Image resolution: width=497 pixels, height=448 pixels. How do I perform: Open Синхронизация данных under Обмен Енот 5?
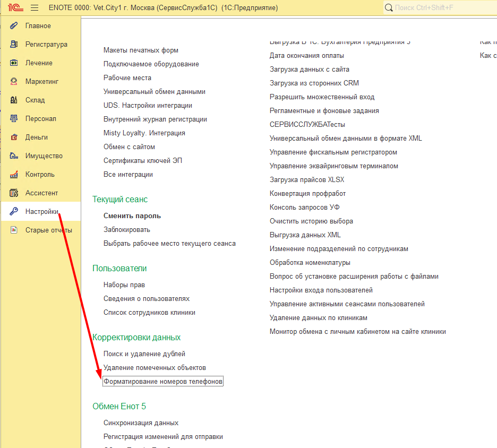point(141,423)
